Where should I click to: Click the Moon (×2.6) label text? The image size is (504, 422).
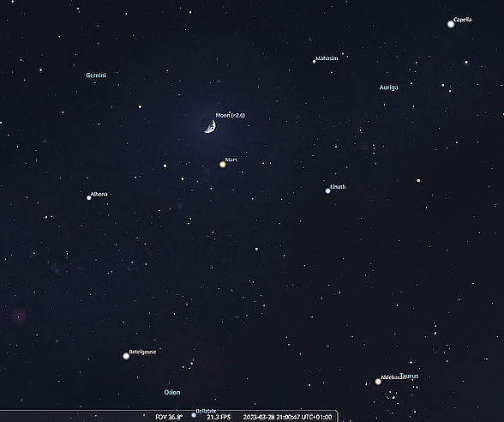(x=230, y=115)
